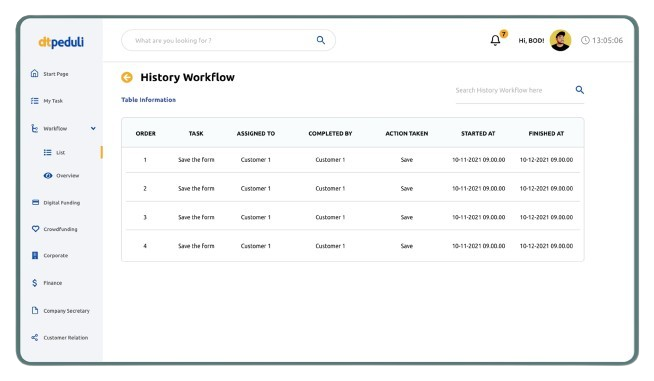Go to Corporate menu
The image size is (654, 381).
[x=55, y=255]
